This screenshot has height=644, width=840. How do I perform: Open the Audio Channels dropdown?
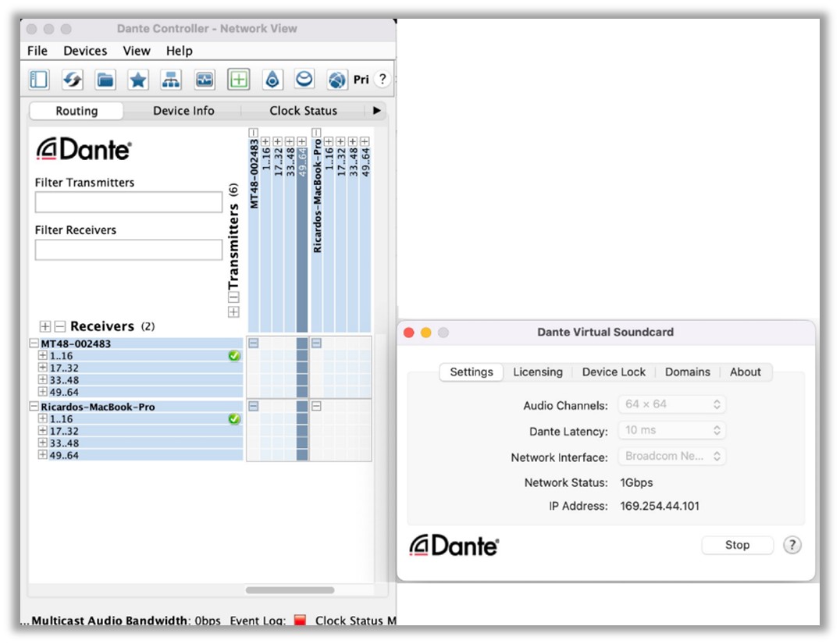click(x=671, y=404)
